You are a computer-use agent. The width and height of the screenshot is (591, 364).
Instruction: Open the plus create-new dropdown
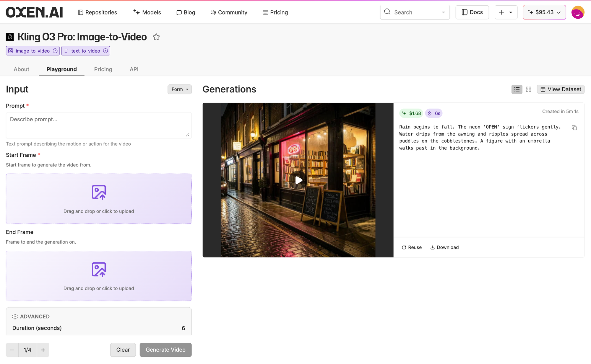(x=506, y=12)
